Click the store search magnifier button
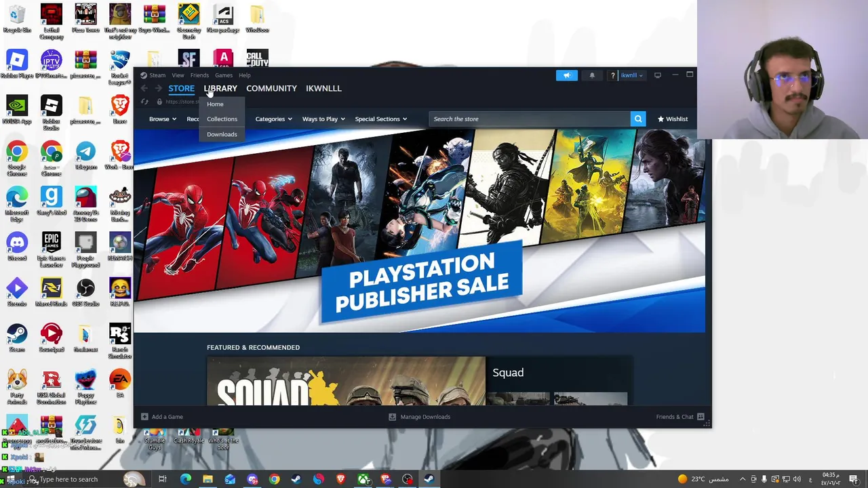Viewport: 868px width, 488px height. (638, 119)
